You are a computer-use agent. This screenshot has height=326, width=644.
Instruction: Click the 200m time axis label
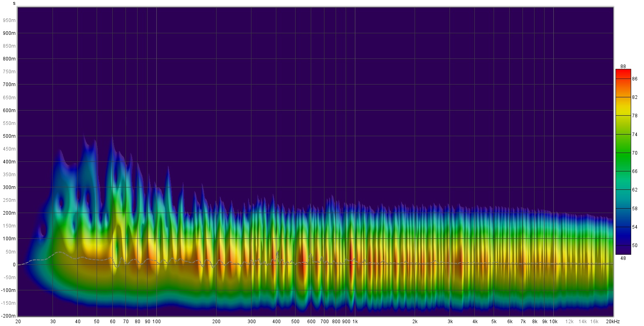click(x=9, y=213)
